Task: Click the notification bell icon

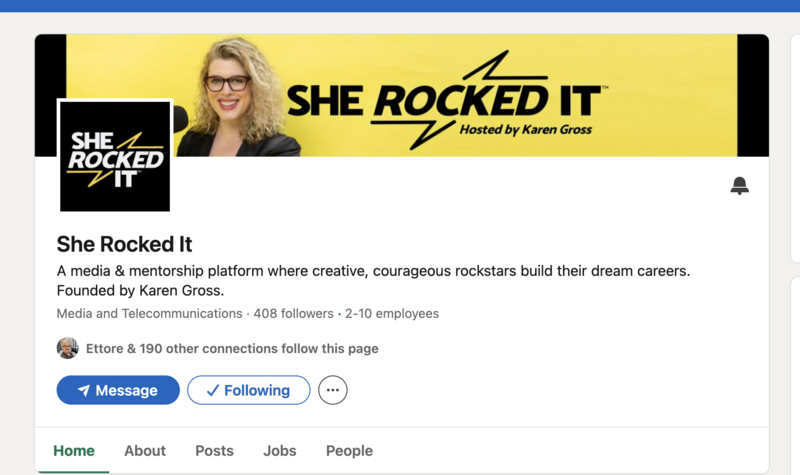Action: [x=739, y=186]
